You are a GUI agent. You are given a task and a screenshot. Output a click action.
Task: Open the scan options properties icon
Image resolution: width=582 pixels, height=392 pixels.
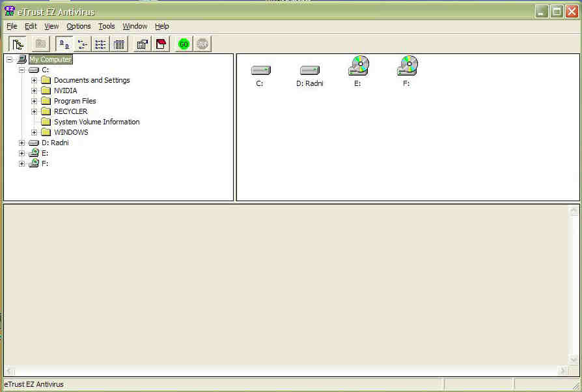(x=142, y=44)
